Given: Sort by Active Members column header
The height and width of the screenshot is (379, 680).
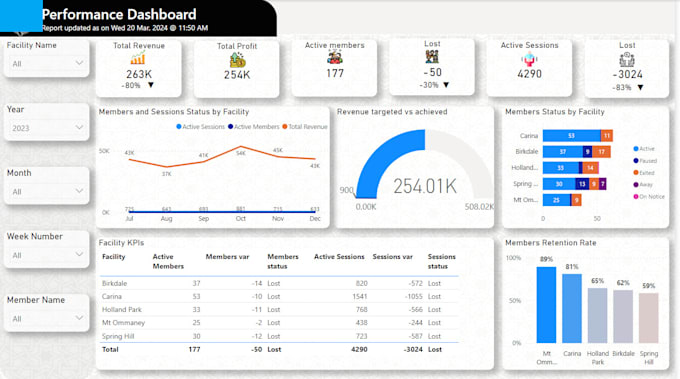Looking at the screenshot, I should [x=168, y=261].
